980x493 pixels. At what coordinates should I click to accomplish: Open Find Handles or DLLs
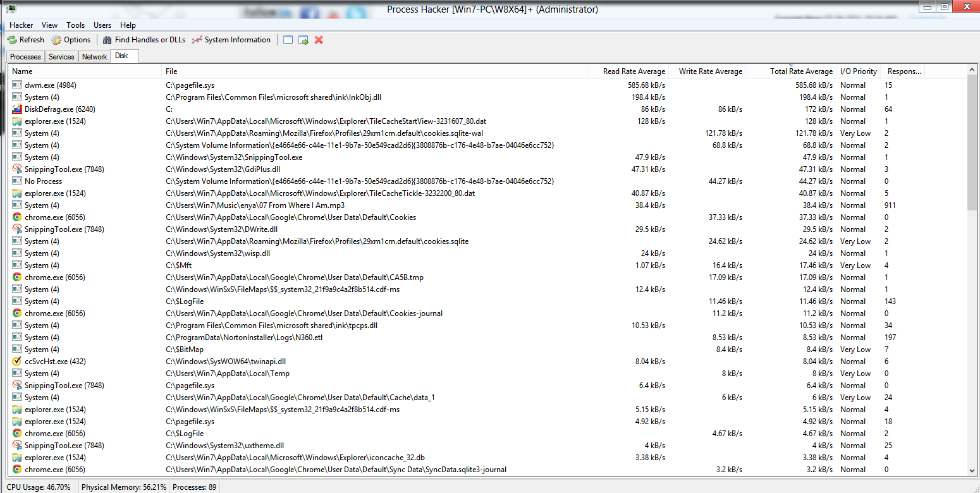(x=144, y=40)
